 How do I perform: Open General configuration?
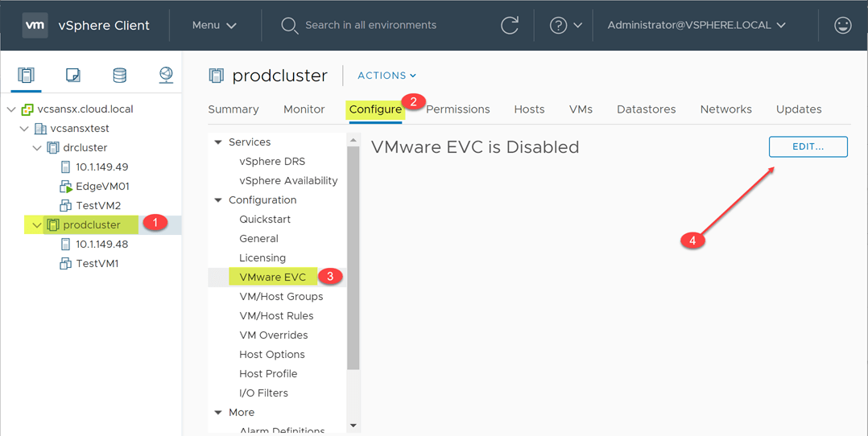coord(258,239)
